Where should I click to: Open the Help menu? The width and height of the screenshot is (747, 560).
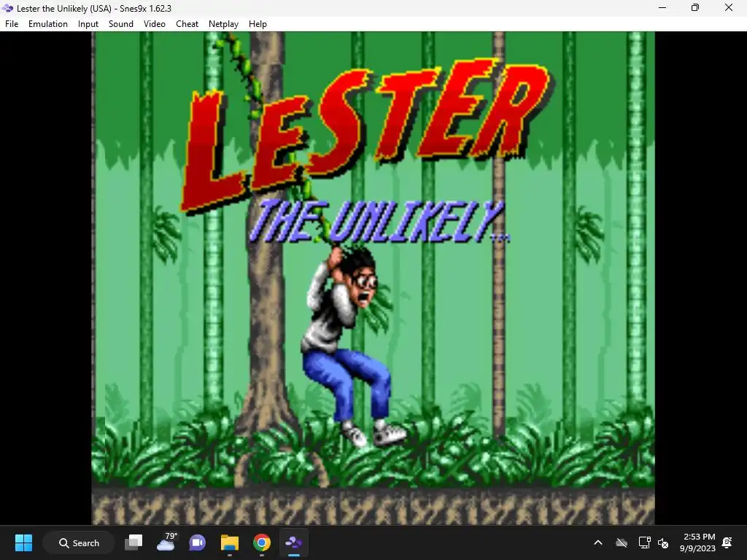coord(258,24)
